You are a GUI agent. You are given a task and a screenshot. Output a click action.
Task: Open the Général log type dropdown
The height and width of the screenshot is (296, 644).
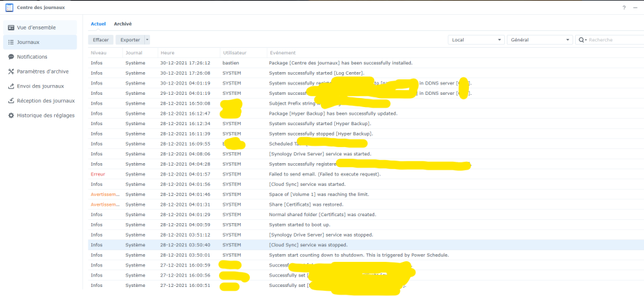tap(540, 40)
